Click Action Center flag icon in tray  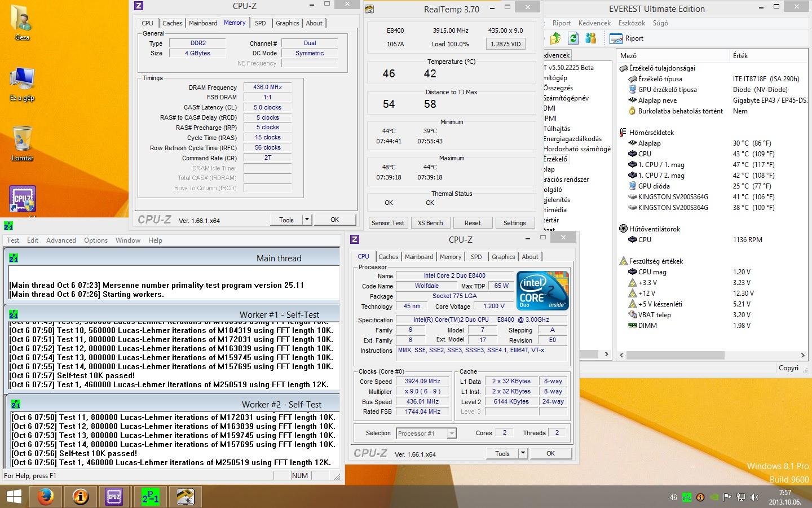(x=727, y=497)
